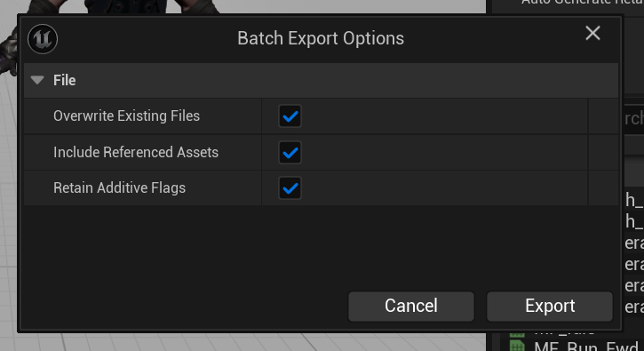Cancel the batch export
Image resolution: width=644 pixels, height=351 pixels.
point(411,307)
